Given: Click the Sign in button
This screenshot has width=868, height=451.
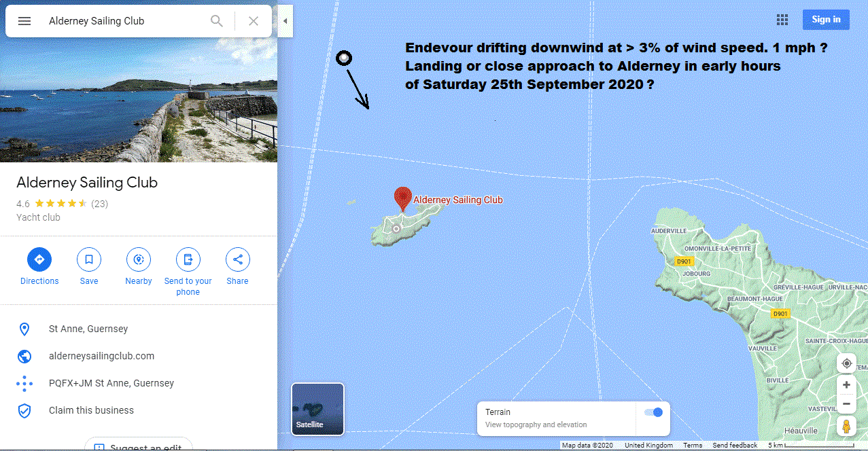Looking at the screenshot, I should (826, 20).
